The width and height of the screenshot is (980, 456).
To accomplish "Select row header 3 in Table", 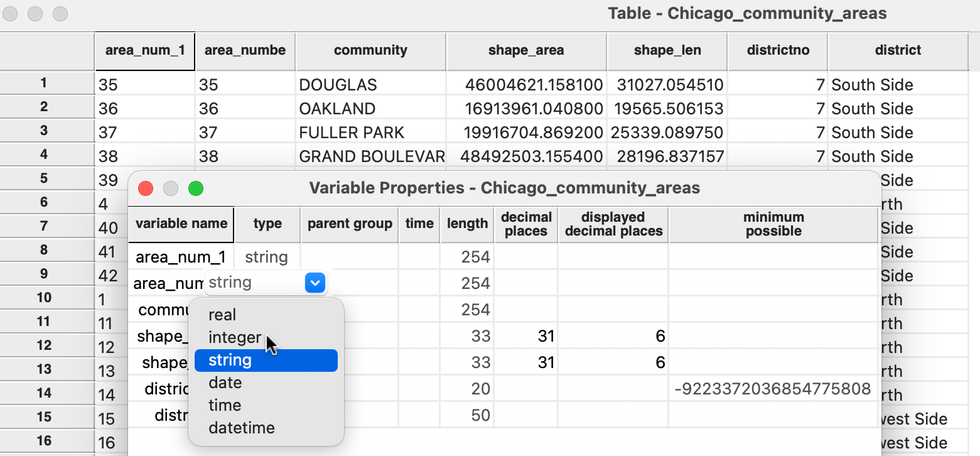I will [x=47, y=131].
